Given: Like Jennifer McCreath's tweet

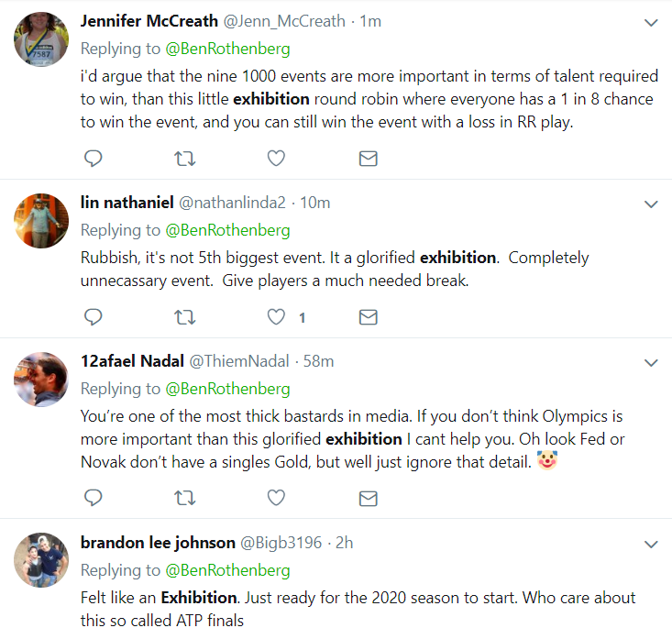Looking at the screenshot, I should click(276, 159).
